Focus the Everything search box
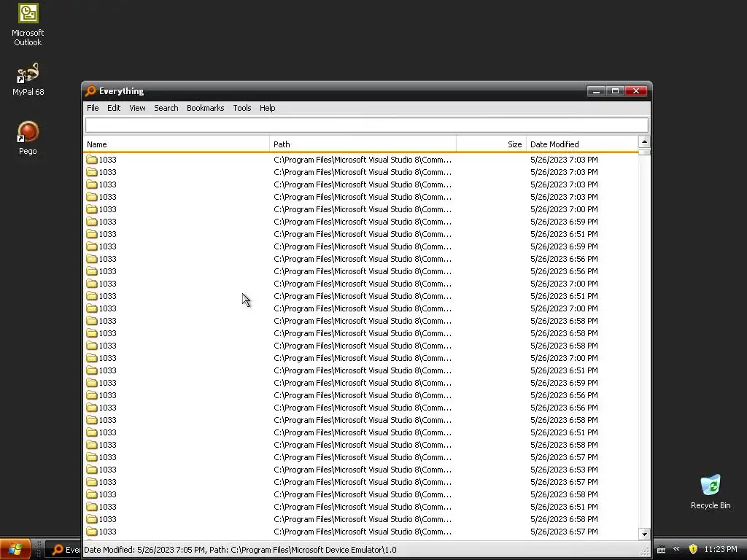747x560 pixels. tap(366, 125)
